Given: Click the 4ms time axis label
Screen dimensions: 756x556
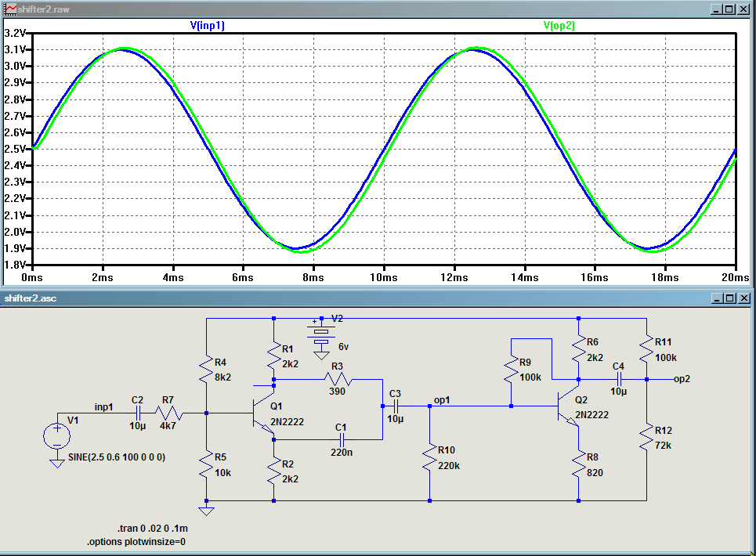Looking at the screenshot, I should (x=173, y=277).
